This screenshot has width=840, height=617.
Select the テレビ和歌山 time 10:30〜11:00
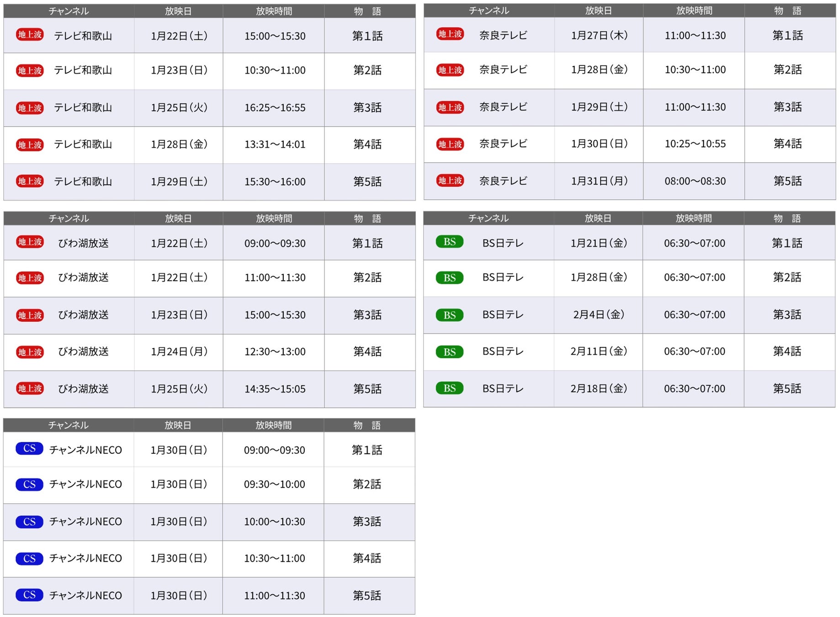(275, 70)
